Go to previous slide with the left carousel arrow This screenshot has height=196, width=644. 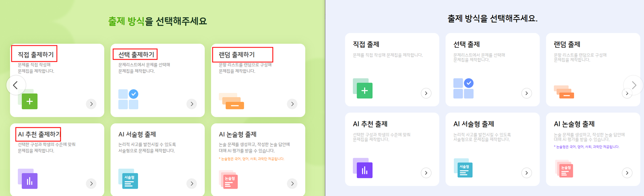[x=15, y=85]
